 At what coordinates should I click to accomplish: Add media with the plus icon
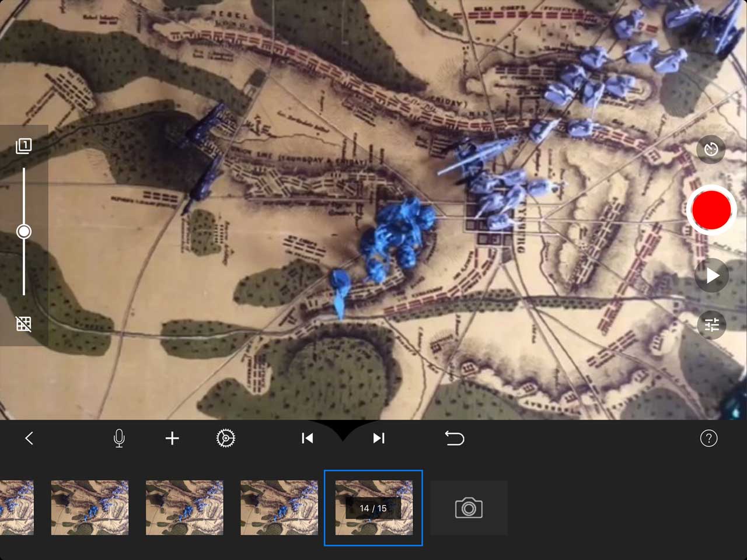[172, 438]
